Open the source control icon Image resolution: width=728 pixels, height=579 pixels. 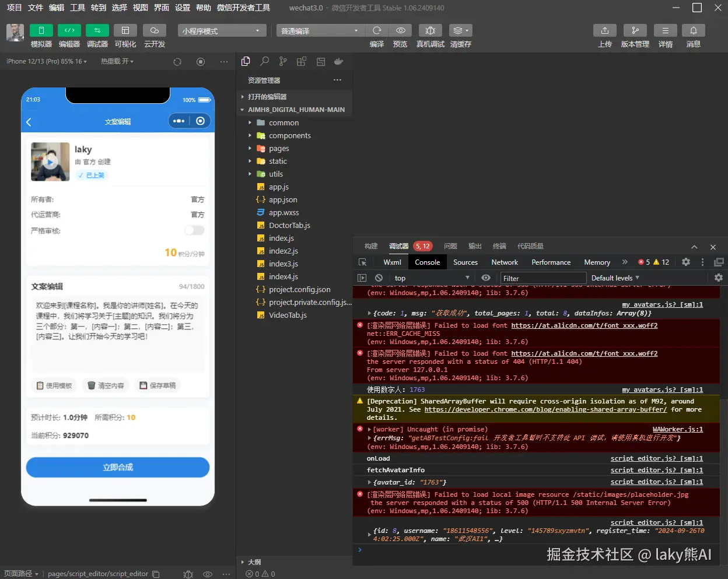click(283, 61)
